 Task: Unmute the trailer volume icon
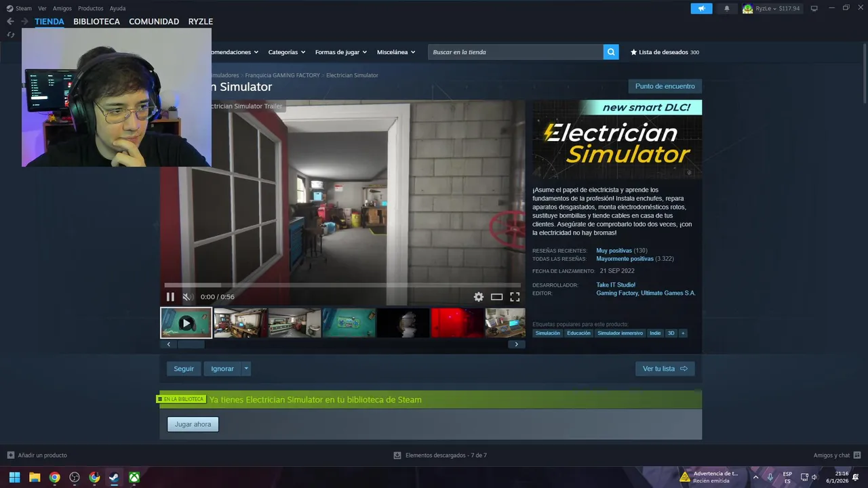pyautogui.click(x=188, y=297)
